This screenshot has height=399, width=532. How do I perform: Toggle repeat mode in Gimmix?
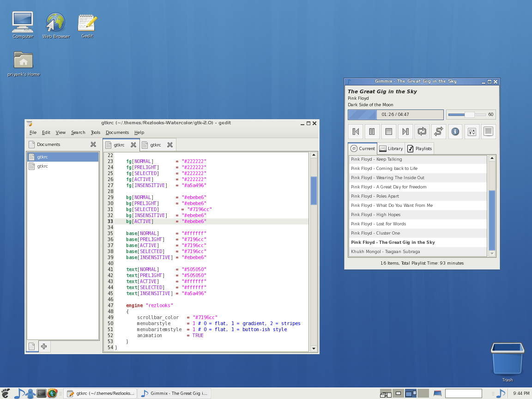coord(422,132)
